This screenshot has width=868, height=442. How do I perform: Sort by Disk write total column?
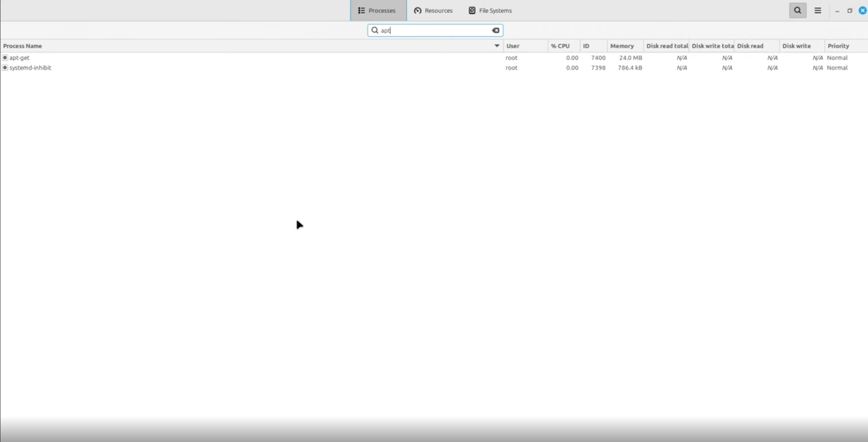click(712, 46)
